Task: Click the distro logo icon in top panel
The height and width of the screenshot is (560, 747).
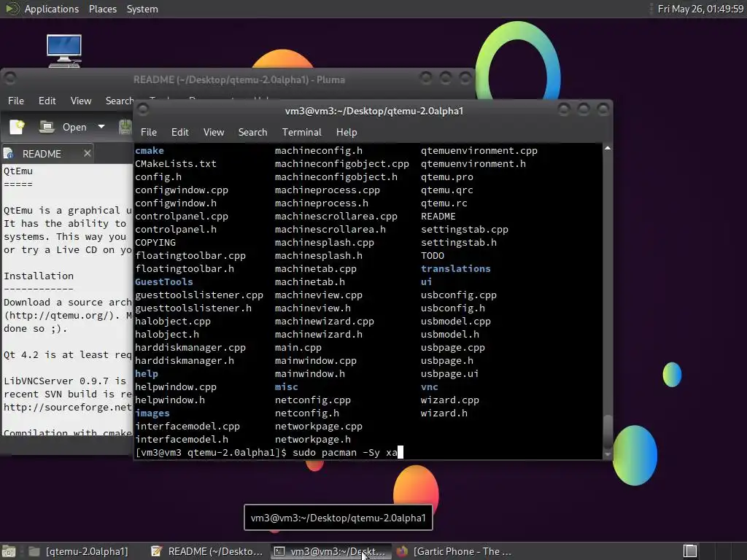Action: pyautogui.click(x=12, y=9)
